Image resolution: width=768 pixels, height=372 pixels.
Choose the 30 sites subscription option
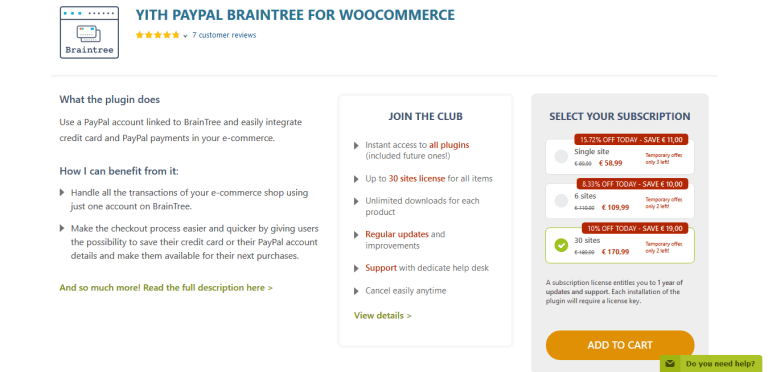[x=620, y=246]
